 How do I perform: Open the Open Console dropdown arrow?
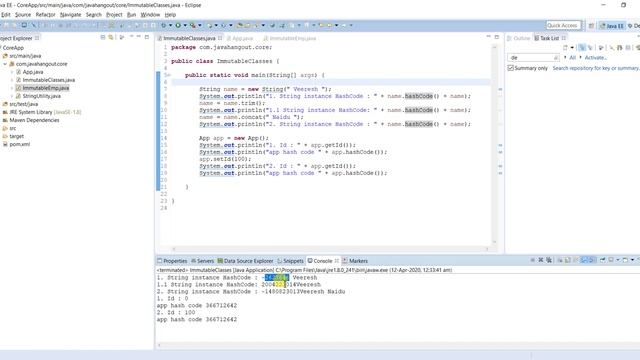[x=633, y=260]
